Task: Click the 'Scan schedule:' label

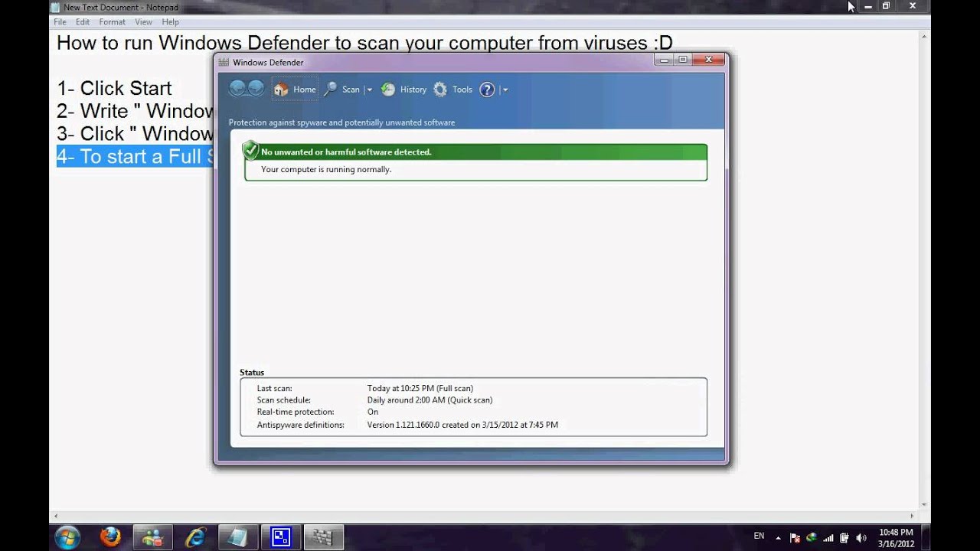Action: tap(283, 400)
